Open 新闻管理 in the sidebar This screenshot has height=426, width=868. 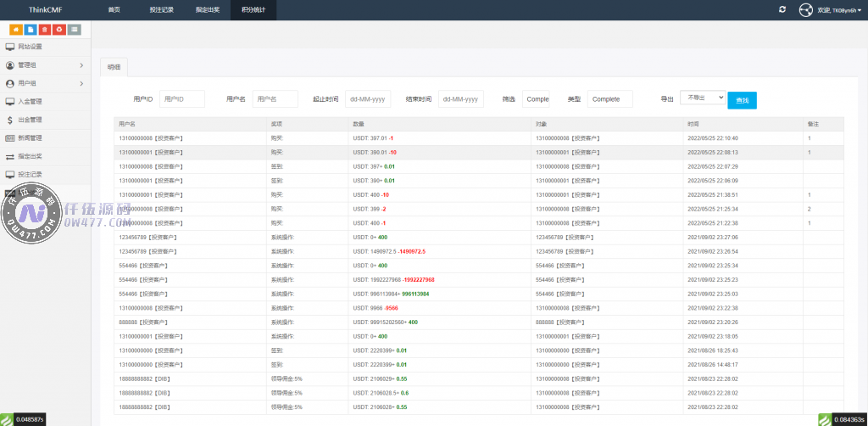click(x=30, y=137)
